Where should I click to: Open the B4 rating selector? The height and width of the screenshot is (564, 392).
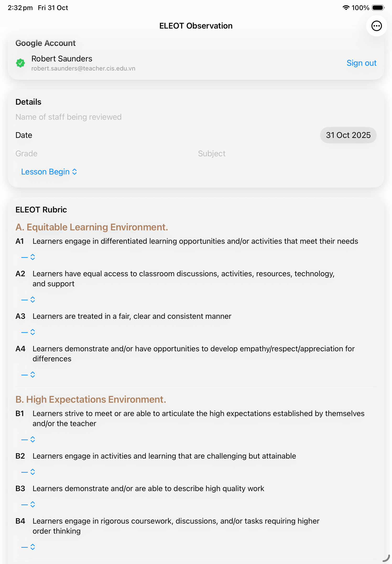click(28, 547)
